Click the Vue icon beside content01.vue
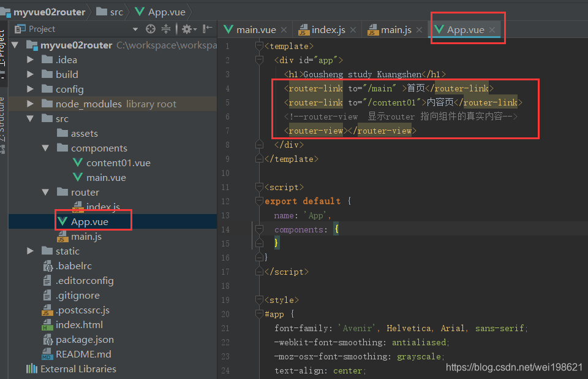The height and width of the screenshot is (379, 588). (78, 163)
